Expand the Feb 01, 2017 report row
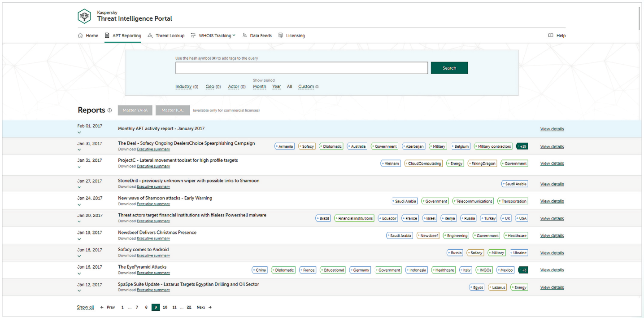The height and width of the screenshot is (318, 644). tap(79, 132)
